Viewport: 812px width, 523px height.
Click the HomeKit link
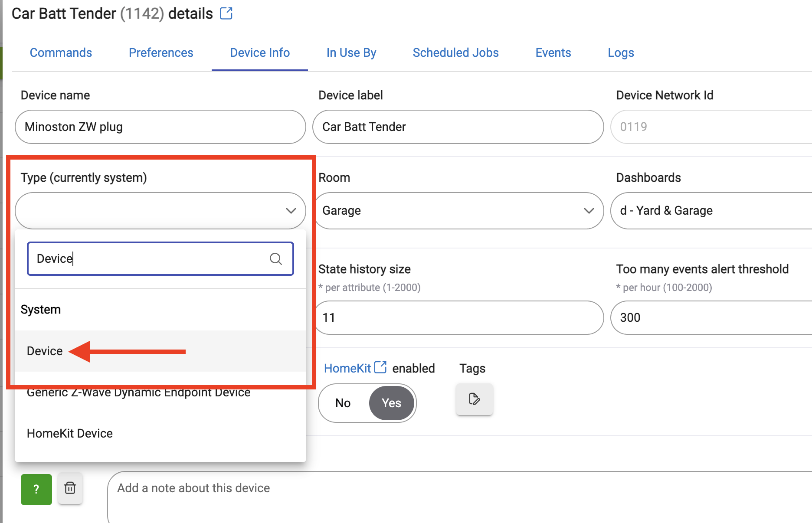[347, 368]
